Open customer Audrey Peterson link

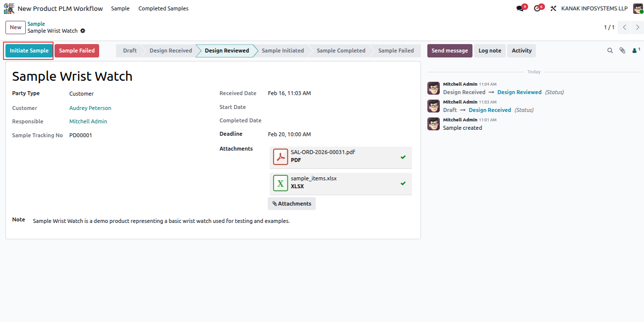click(x=90, y=108)
